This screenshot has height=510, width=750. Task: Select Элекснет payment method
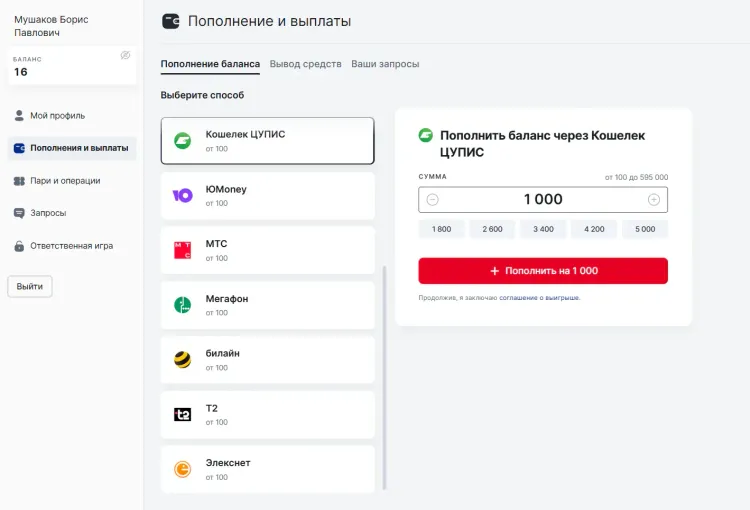(267, 469)
